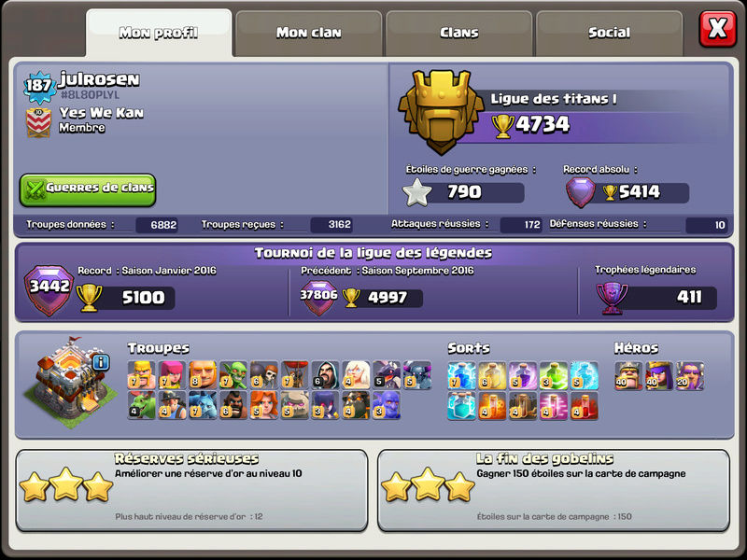The image size is (747, 560).
Task: Select the Wizard troop icon
Action: pyautogui.click(x=325, y=375)
